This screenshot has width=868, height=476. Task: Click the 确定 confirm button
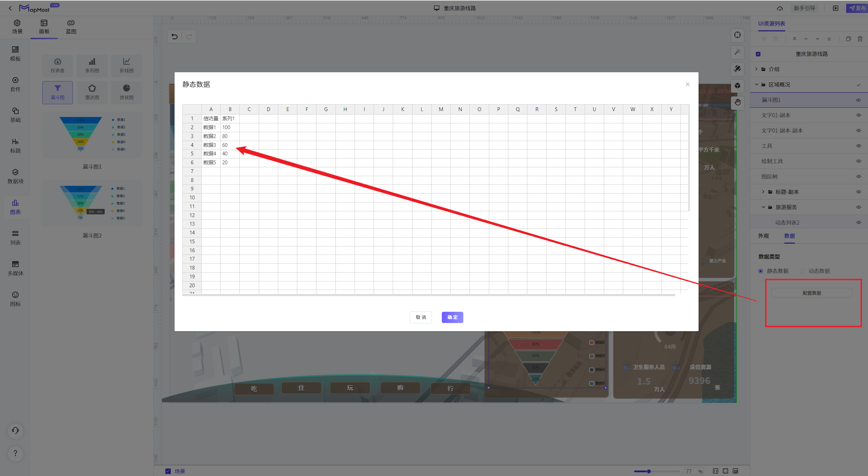452,317
